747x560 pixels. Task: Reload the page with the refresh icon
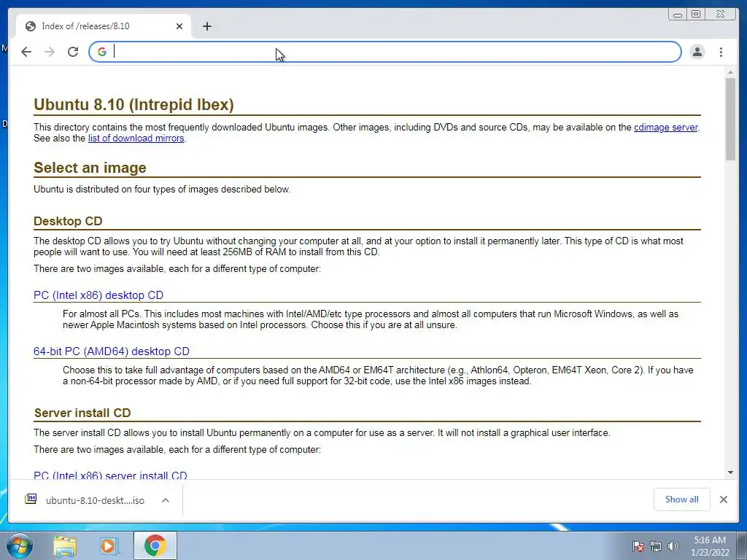pyautogui.click(x=73, y=52)
